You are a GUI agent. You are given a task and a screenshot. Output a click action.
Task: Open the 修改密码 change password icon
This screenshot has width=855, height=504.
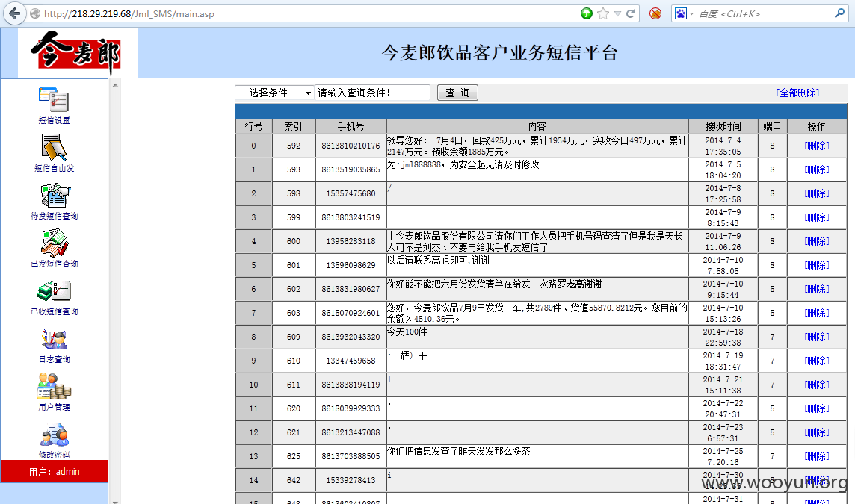coord(55,435)
